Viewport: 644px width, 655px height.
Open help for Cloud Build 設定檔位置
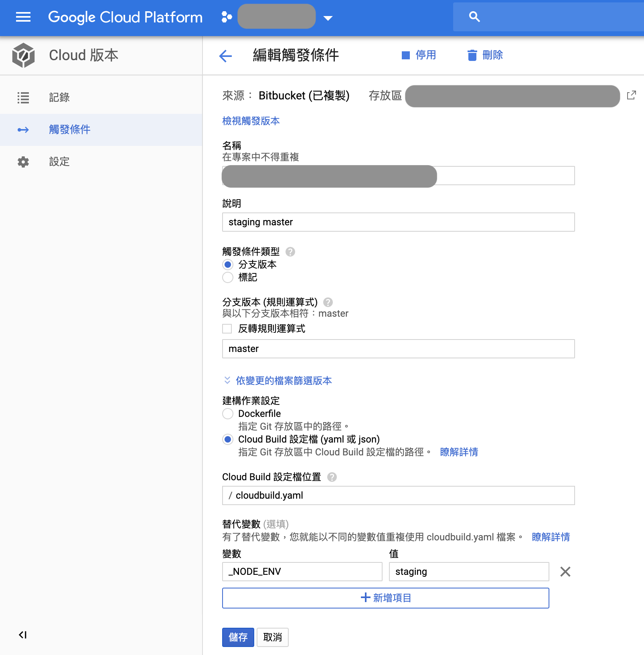pyautogui.click(x=332, y=477)
